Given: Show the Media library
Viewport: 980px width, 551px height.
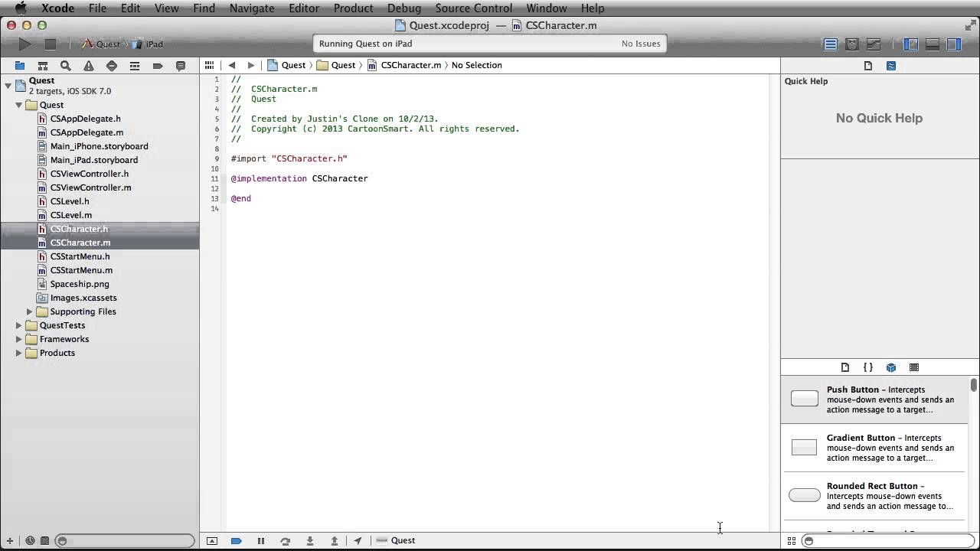Looking at the screenshot, I should click(x=914, y=367).
